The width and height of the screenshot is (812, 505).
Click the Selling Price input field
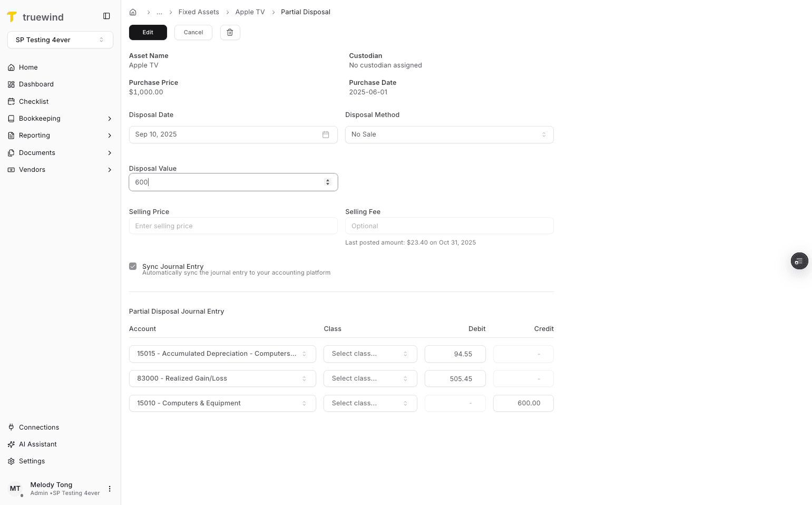[233, 226]
